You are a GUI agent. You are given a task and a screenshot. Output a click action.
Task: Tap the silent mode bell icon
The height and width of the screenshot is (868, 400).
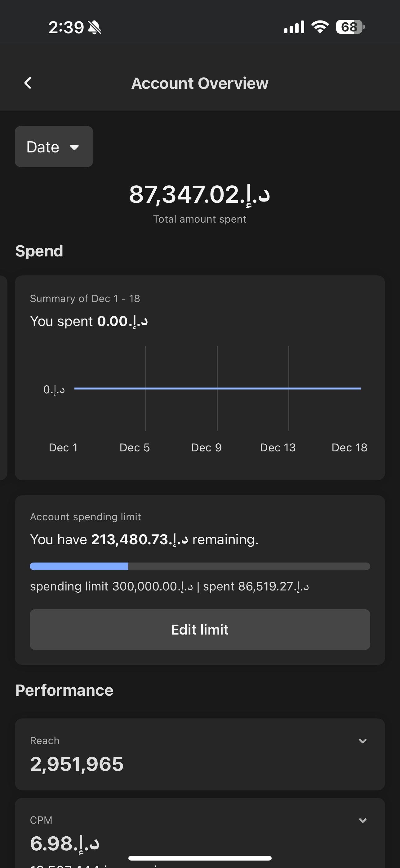pyautogui.click(x=94, y=27)
